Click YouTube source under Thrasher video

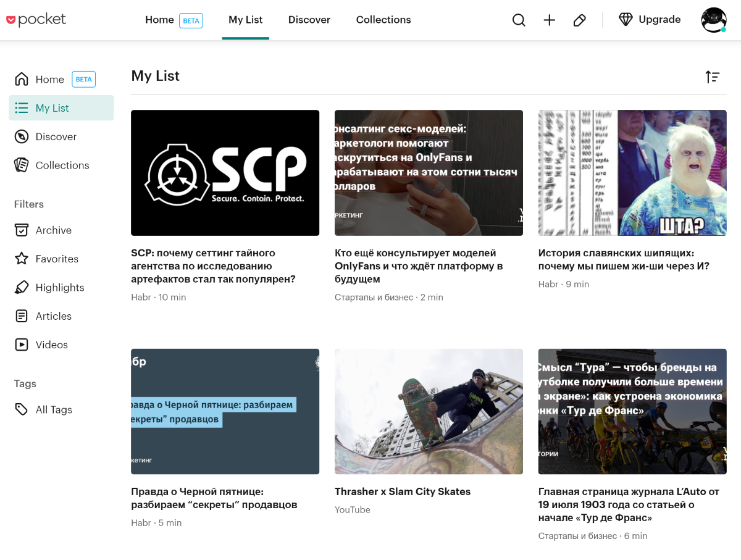353,509
